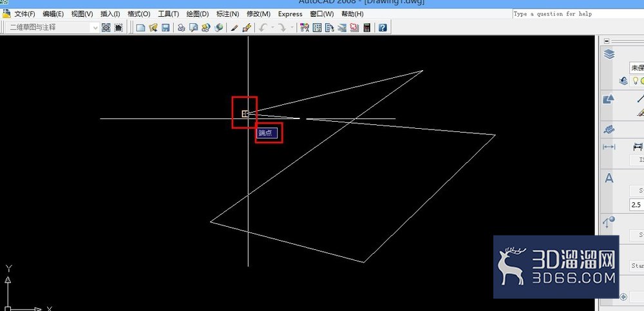Viewport: 644px width, 311px height.
Task: Collapse the dashboard panel minus button
Action: tap(607, 41)
